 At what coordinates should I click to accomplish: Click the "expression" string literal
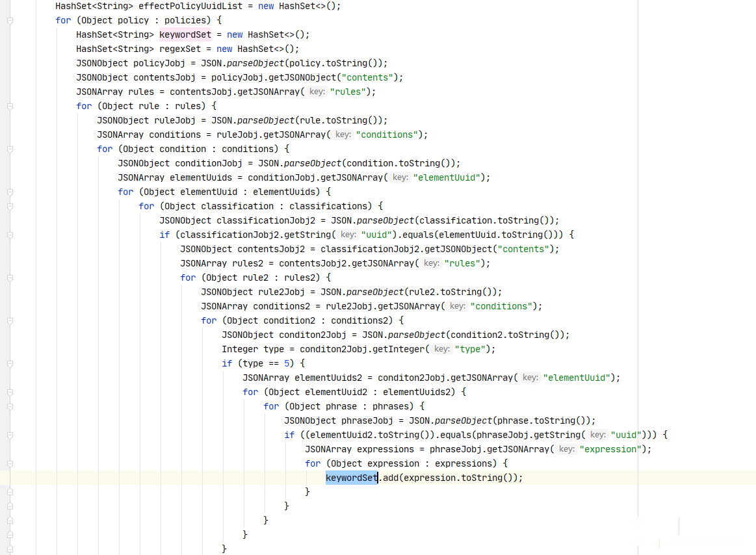(610, 450)
